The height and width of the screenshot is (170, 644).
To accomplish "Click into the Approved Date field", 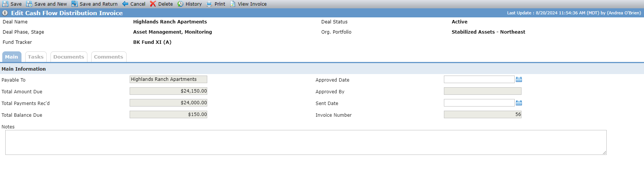I will [479, 79].
